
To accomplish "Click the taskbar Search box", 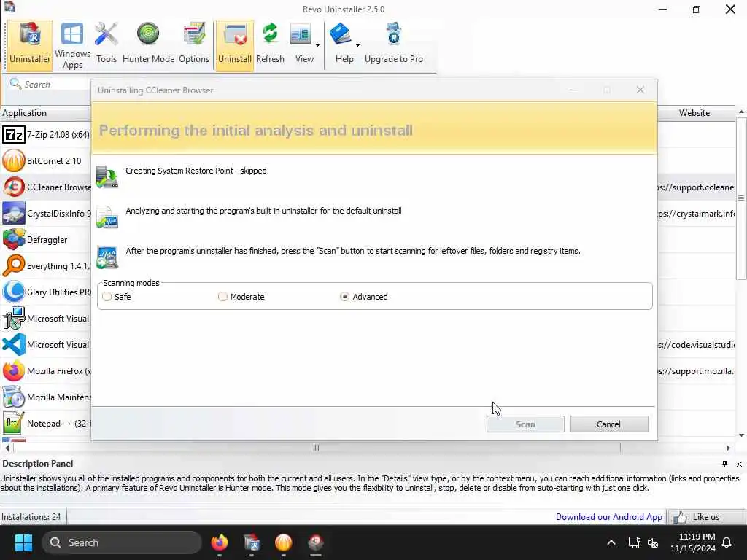I will (x=122, y=542).
